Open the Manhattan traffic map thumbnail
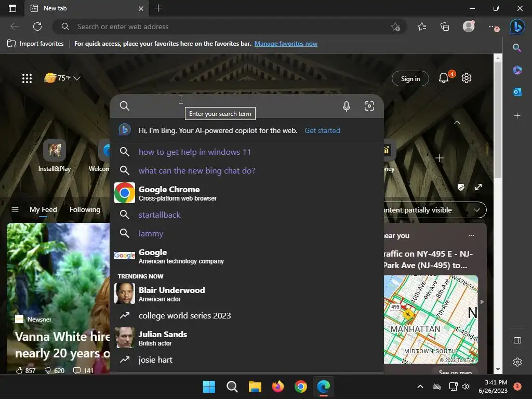 coord(431,320)
